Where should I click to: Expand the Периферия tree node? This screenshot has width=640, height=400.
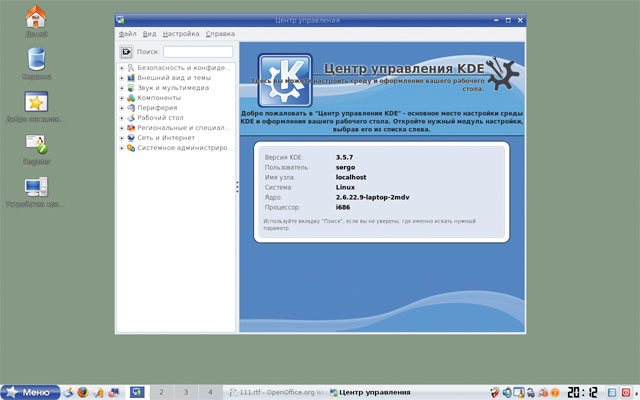[122, 108]
